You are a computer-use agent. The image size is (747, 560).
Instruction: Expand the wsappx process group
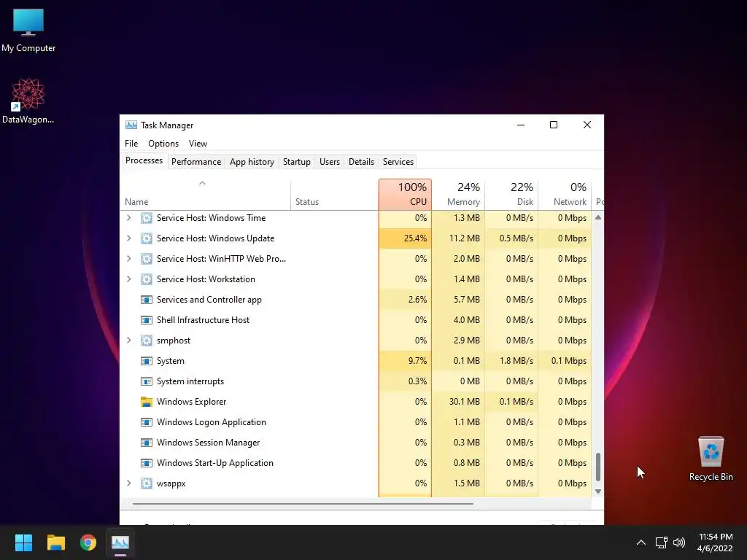click(128, 483)
